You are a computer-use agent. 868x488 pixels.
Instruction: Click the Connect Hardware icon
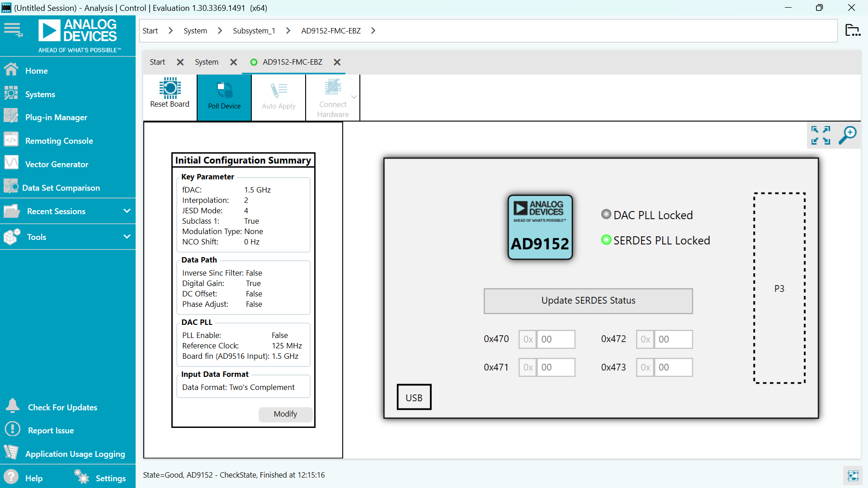333,88
